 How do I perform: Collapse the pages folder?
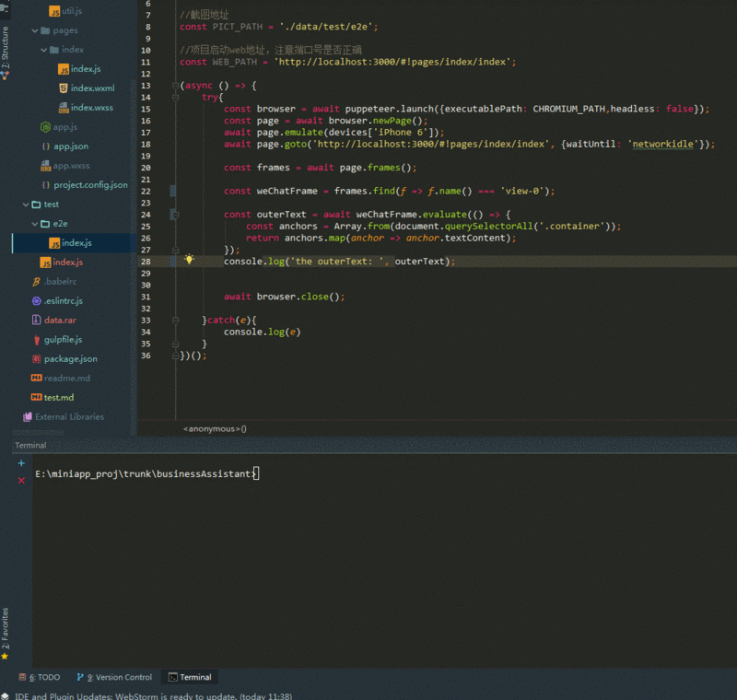(35, 30)
